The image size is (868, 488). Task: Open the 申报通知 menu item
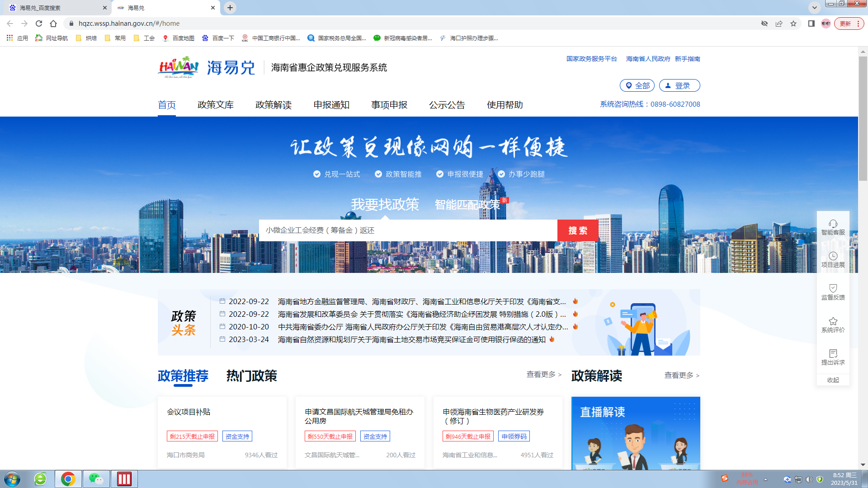(x=331, y=105)
